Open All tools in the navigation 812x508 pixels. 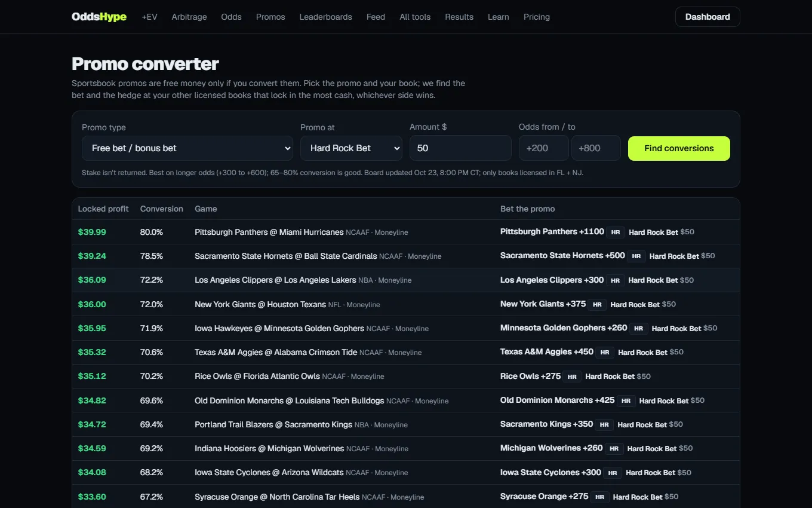[415, 17]
